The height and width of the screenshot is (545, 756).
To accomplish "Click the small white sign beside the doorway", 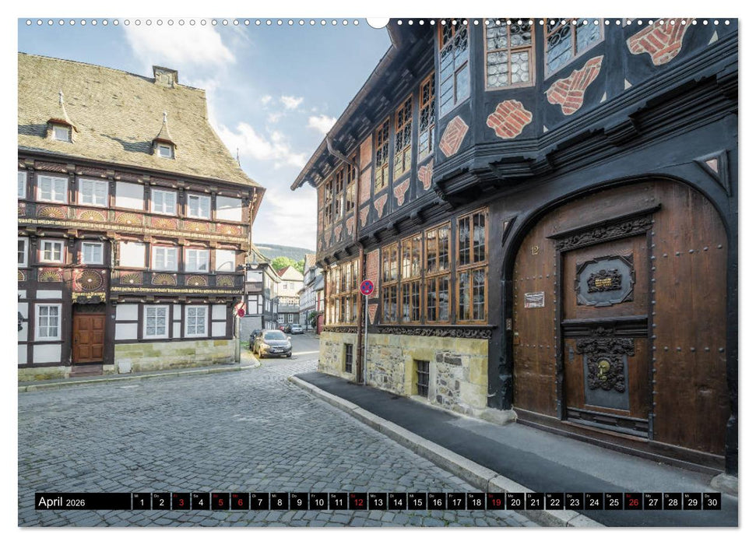I will (533, 300).
